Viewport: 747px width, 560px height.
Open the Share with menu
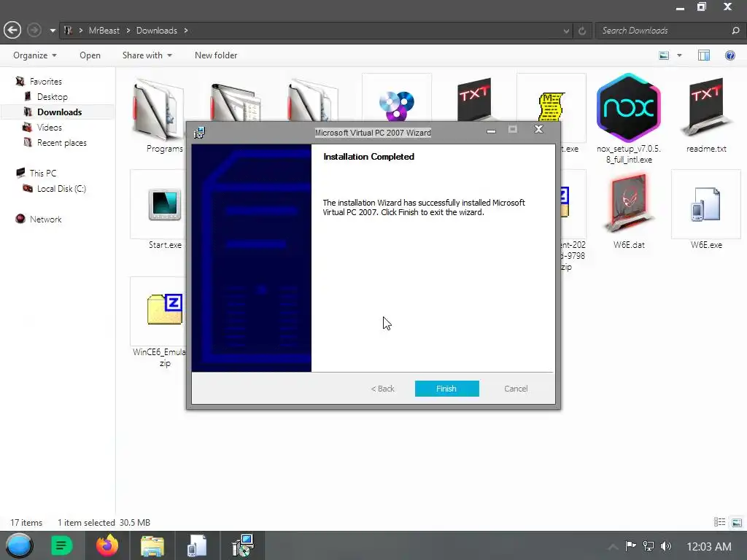(147, 55)
